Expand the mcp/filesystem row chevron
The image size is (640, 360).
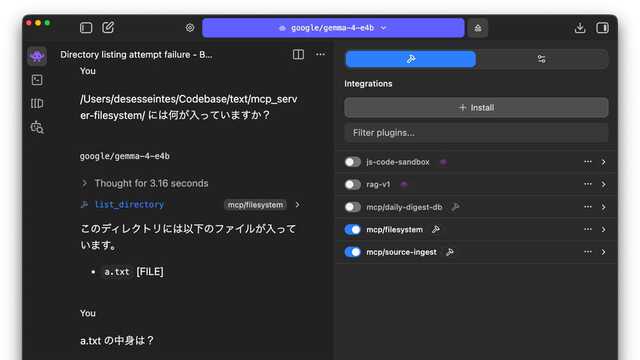point(603,229)
